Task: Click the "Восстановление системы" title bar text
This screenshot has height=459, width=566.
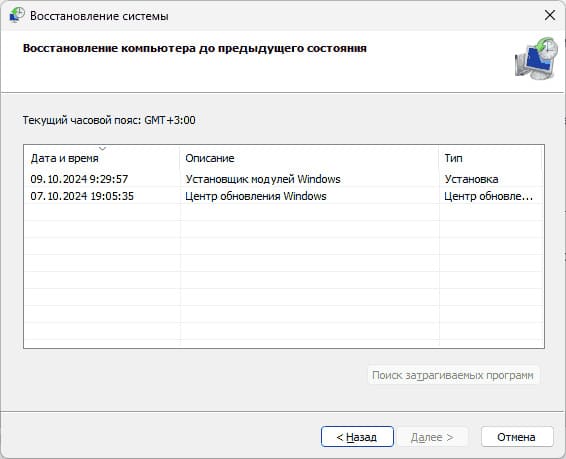Action: pos(99,16)
